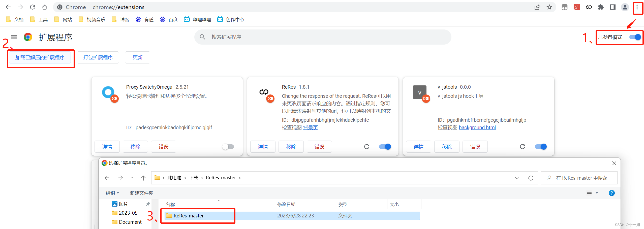The width and height of the screenshot is (644, 229).
Task: Open the 博客 bookmark folder
Action: 120,19
